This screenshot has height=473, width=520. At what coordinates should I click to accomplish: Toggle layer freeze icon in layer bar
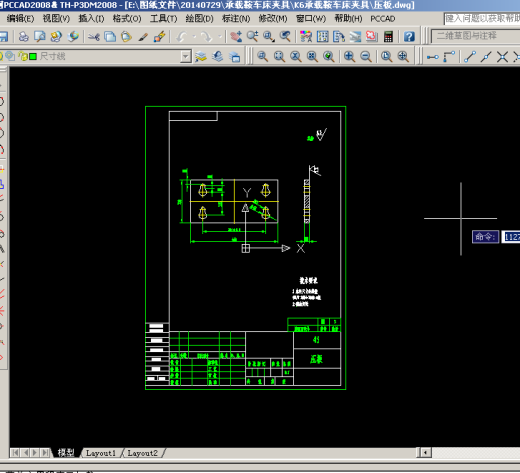(x=10, y=56)
